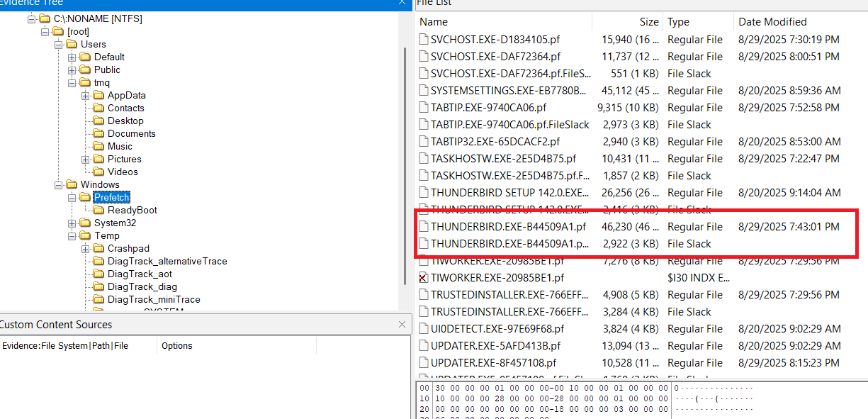Click the Options column header
Viewport: 868px width, 419px height.
tap(177, 346)
